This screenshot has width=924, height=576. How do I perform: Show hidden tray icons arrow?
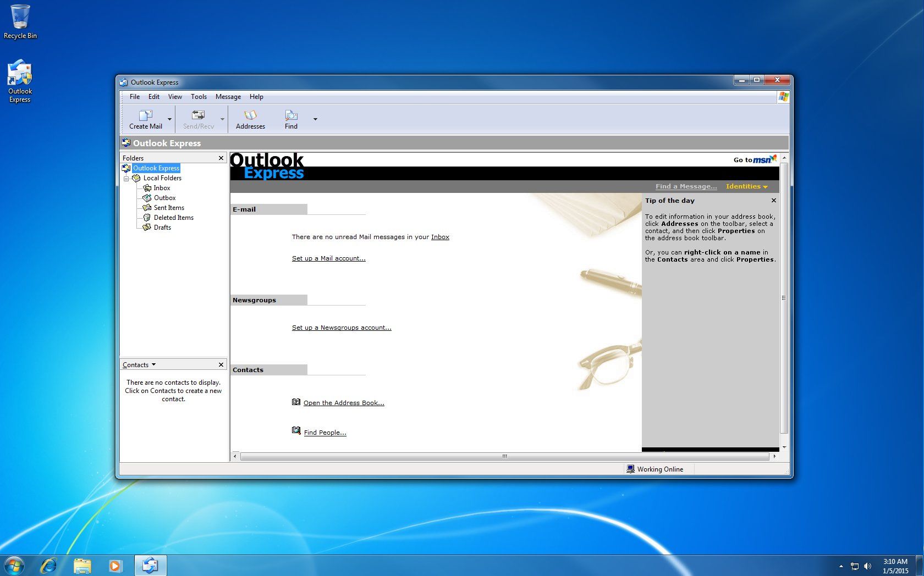click(x=841, y=566)
